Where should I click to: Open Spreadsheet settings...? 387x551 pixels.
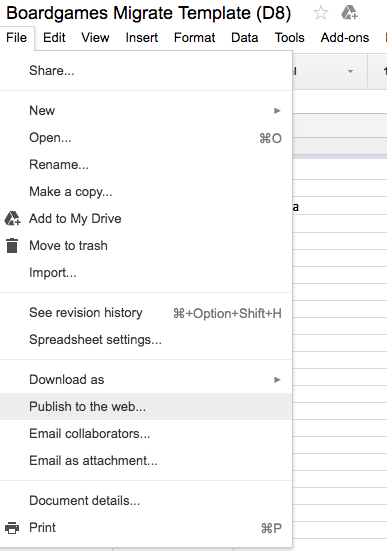(x=146, y=340)
